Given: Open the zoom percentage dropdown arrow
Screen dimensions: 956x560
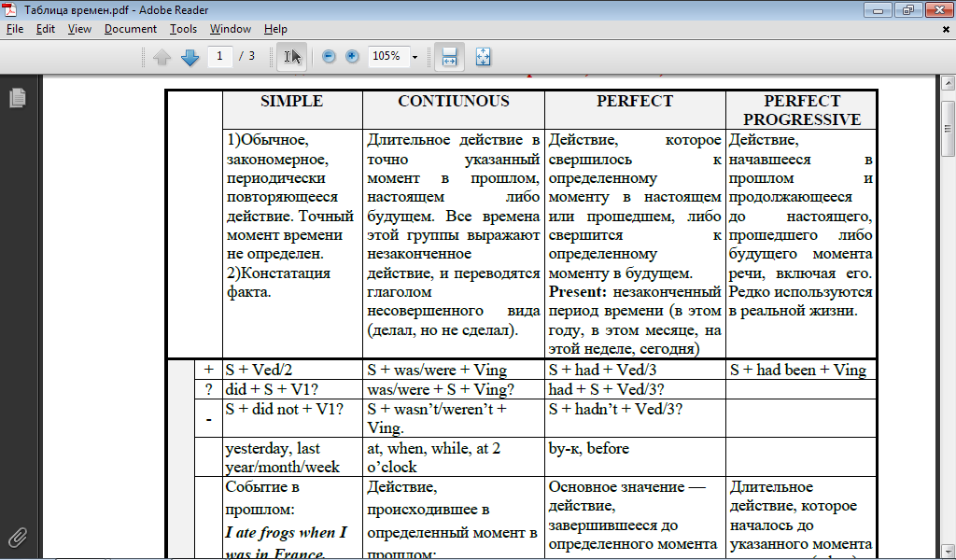Looking at the screenshot, I should point(415,57).
